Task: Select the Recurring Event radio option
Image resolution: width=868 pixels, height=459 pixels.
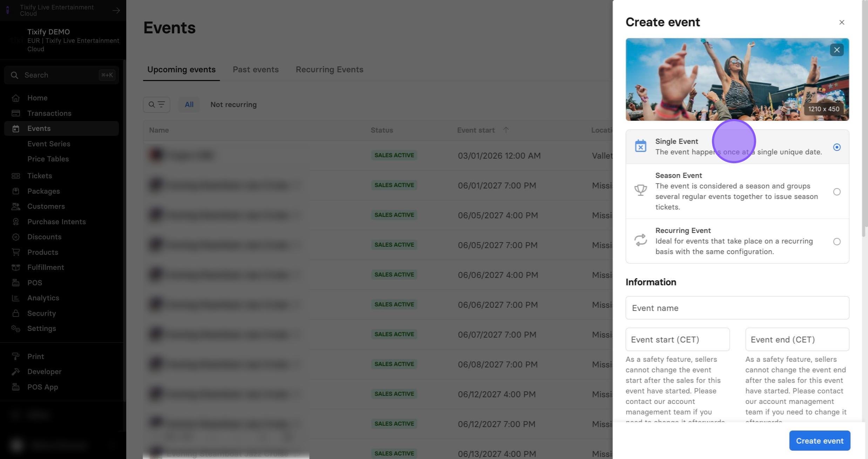Action: click(836, 241)
